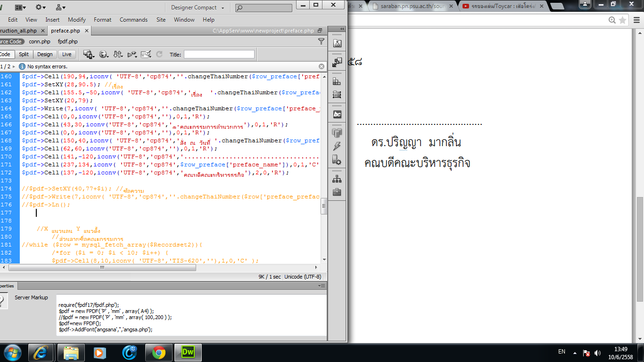This screenshot has width=644, height=362.
Task: Open the Window menu
Action: point(184,20)
